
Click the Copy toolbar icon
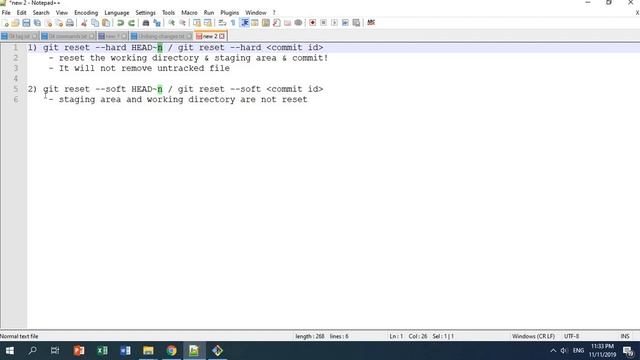[x=95, y=23]
